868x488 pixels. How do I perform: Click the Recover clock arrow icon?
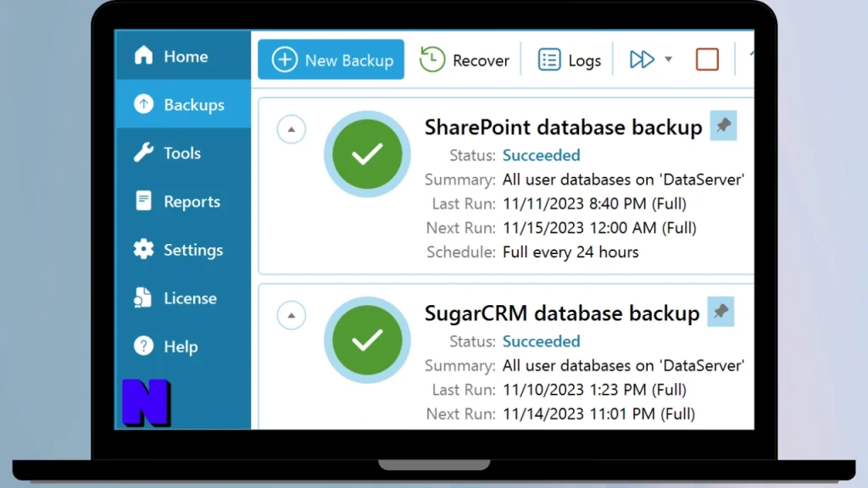tap(432, 59)
